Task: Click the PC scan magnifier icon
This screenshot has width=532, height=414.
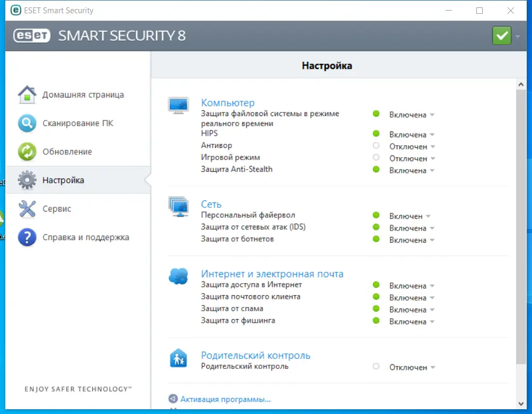Action: pos(27,124)
